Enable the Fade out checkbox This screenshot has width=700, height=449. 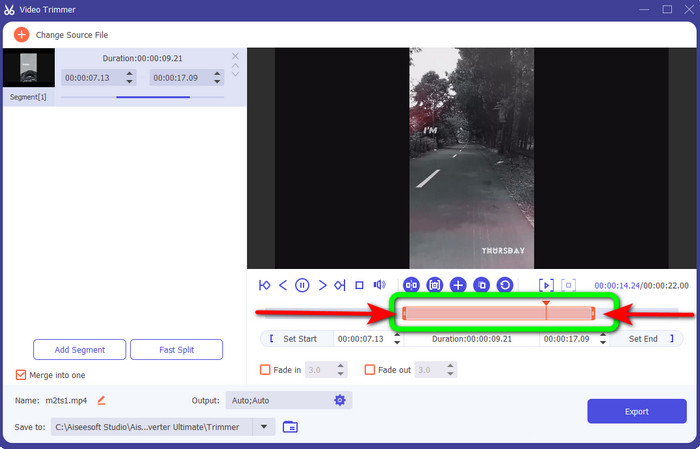[x=370, y=370]
